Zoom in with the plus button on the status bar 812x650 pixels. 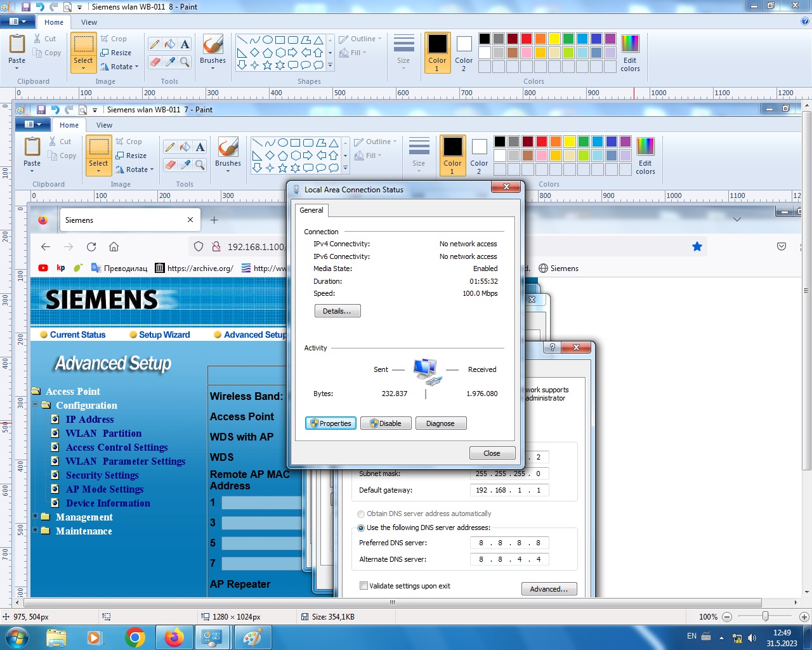(x=804, y=617)
